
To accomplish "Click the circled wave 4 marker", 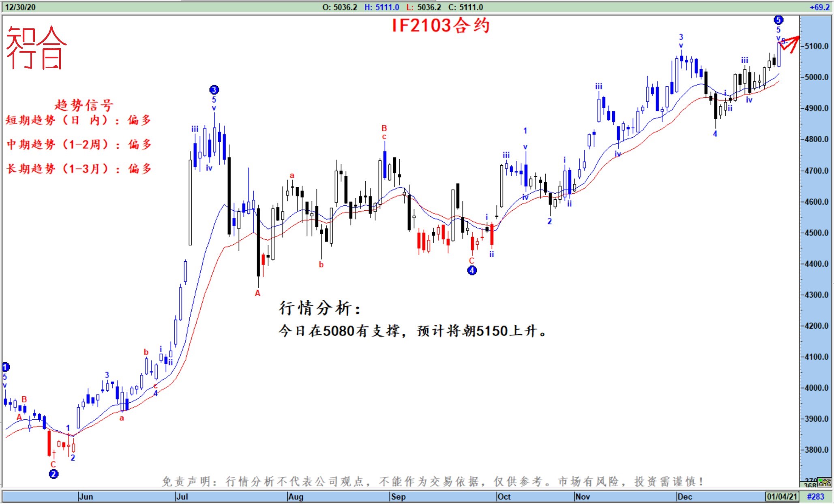I will coord(472,270).
